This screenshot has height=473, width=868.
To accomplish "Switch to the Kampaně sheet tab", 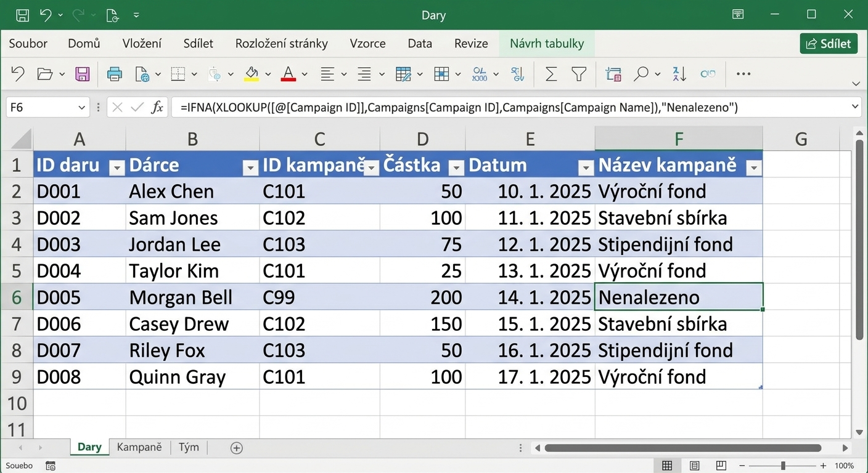I will [139, 447].
